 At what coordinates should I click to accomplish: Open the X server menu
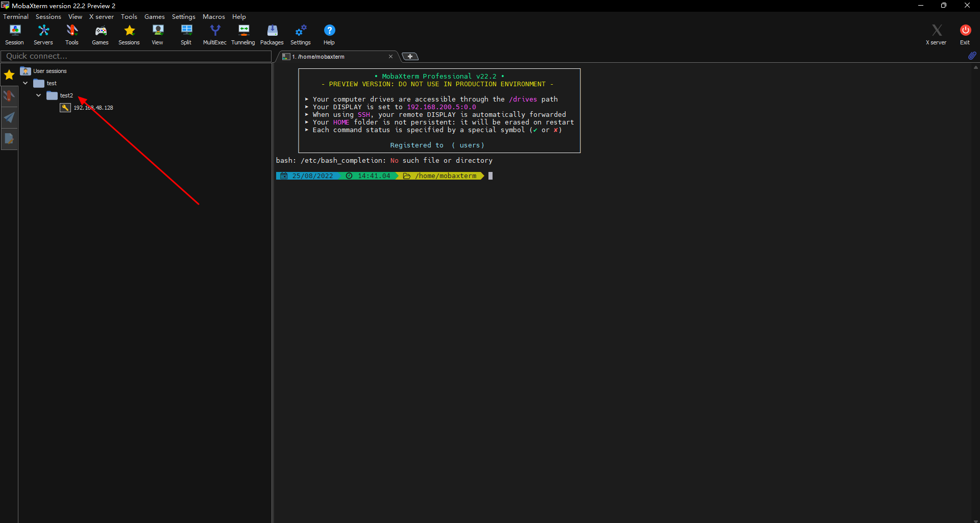click(102, 17)
